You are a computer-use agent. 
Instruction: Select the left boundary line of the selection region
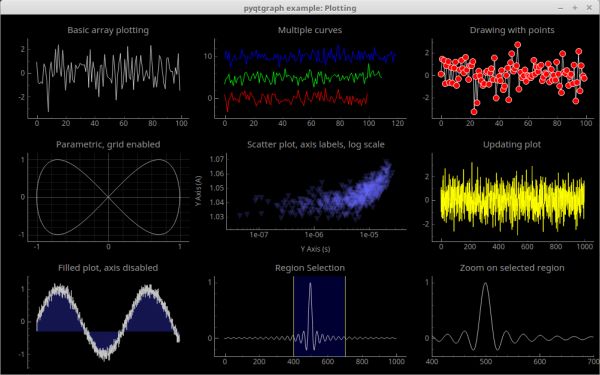pyautogui.click(x=293, y=316)
